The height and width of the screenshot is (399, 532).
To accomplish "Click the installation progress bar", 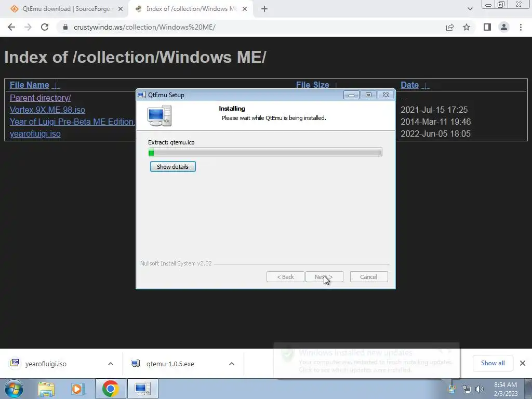I will [x=265, y=152].
